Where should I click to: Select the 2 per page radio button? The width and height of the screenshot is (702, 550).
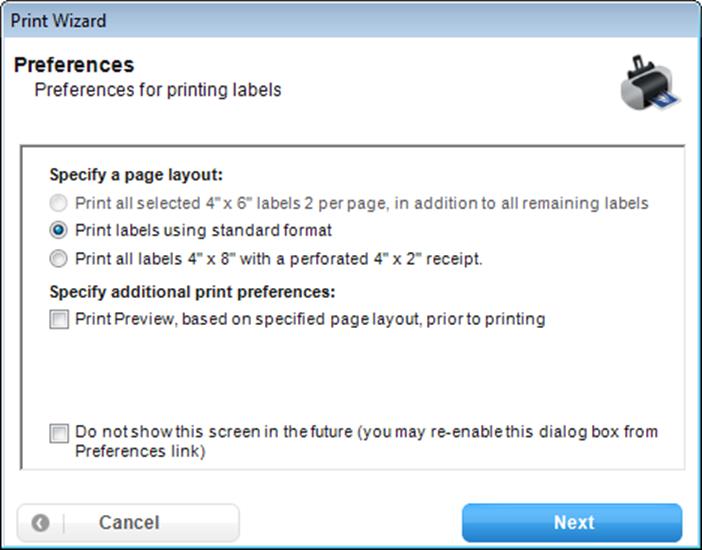point(58,203)
